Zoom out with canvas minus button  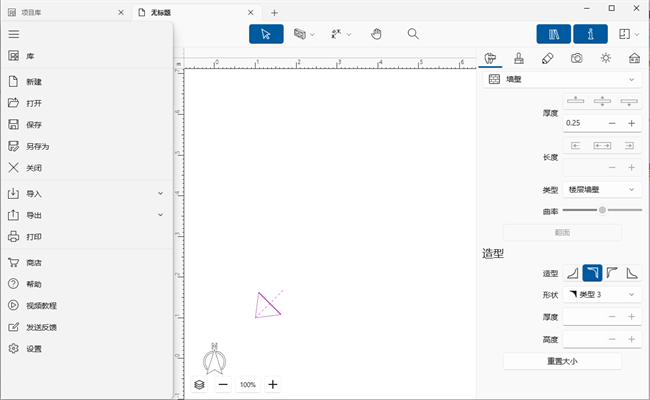(223, 385)
